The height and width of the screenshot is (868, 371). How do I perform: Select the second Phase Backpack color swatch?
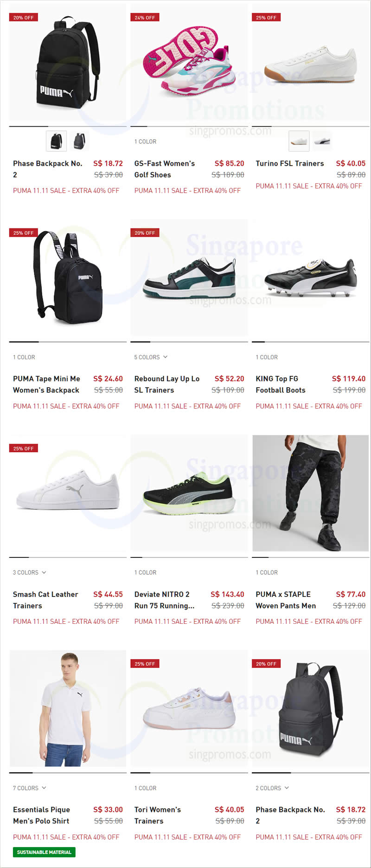pyautogui.click(x=80, y=141)
